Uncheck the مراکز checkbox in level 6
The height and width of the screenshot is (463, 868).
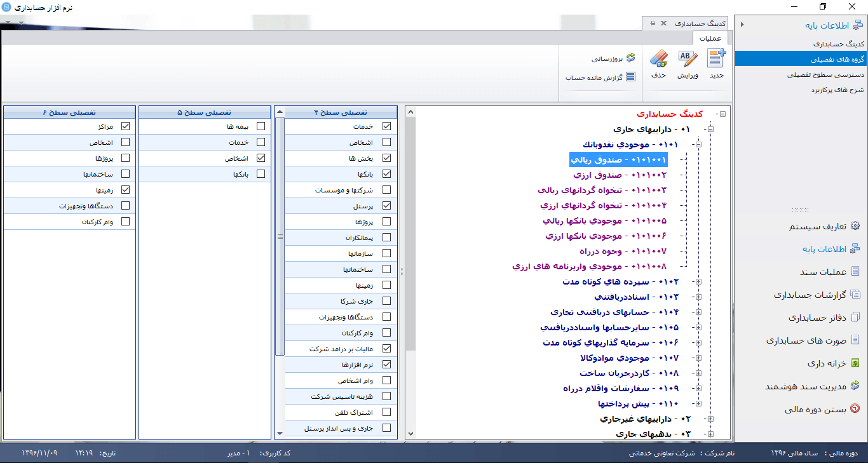pyautogui.click(x=125, y=126)
